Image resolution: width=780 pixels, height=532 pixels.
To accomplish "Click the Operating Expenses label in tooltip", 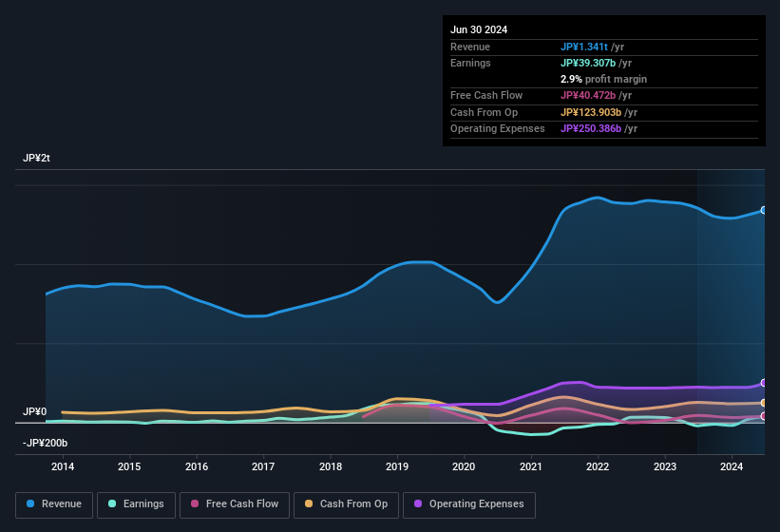I will (498, 128).
